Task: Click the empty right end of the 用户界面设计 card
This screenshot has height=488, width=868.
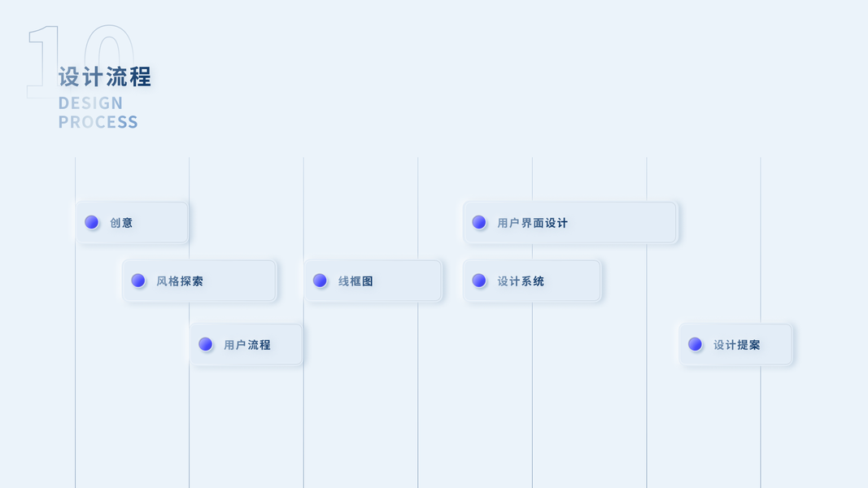Action: (x=635, y=222)
